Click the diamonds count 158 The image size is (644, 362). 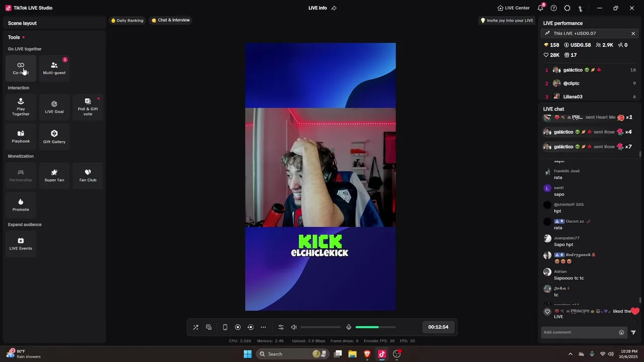coord(551,45)
